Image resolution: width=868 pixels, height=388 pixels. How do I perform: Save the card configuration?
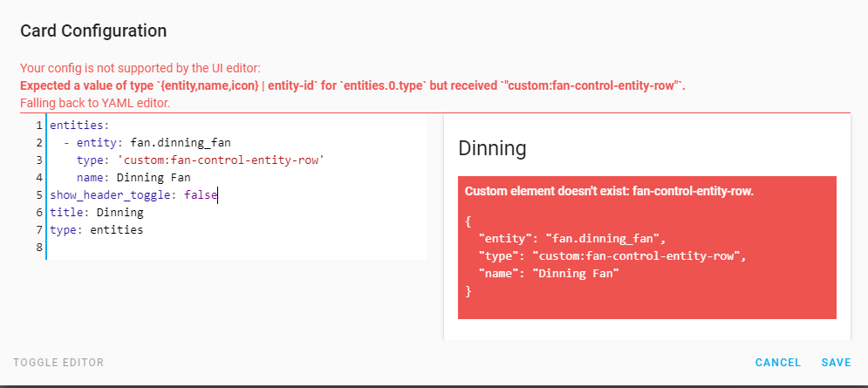pyautogui.click(x=836, y=363)
